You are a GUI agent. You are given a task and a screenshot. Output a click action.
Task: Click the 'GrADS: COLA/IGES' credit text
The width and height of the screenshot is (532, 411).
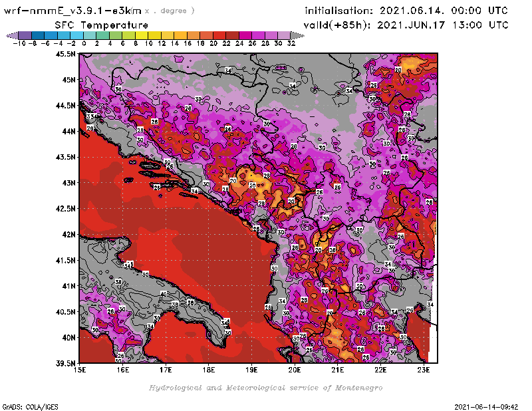(30, 407)
